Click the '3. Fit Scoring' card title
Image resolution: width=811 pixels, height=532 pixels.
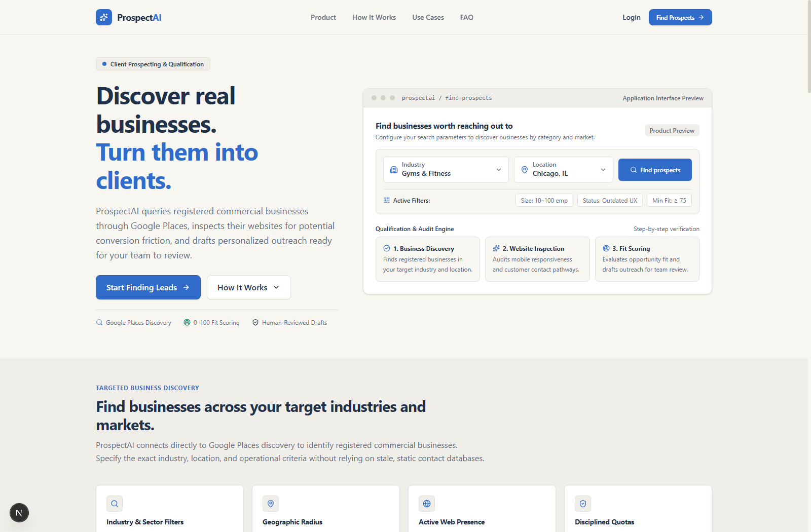(631, 248)
